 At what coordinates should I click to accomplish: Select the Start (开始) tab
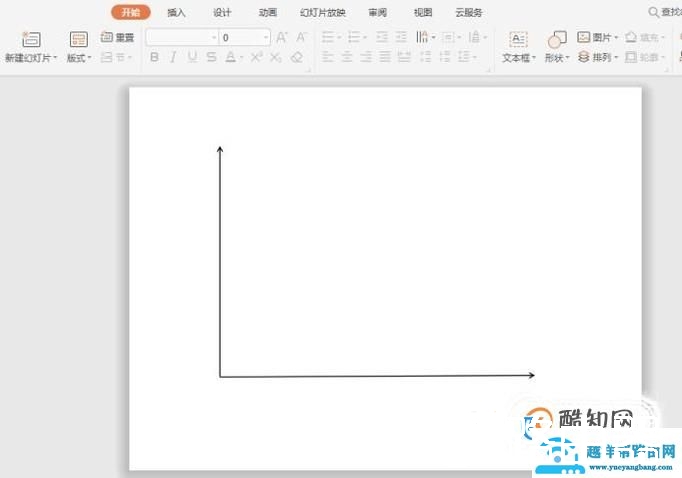point(131,12)
